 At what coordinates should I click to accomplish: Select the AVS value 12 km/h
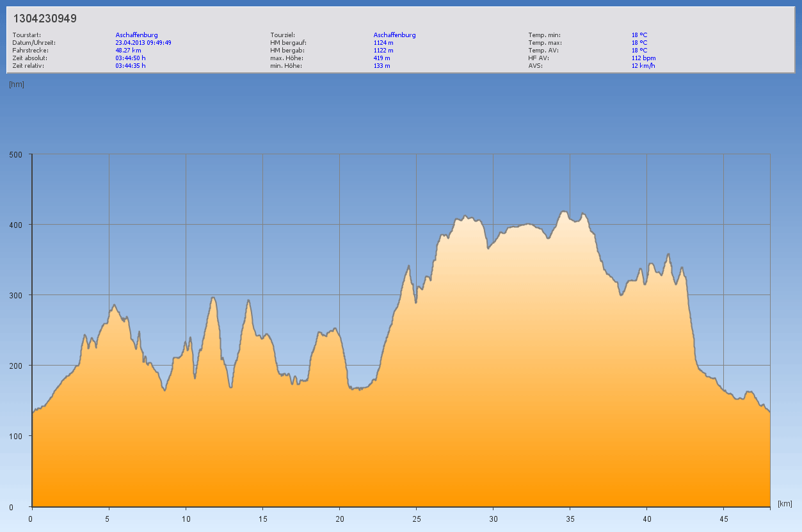643,65
